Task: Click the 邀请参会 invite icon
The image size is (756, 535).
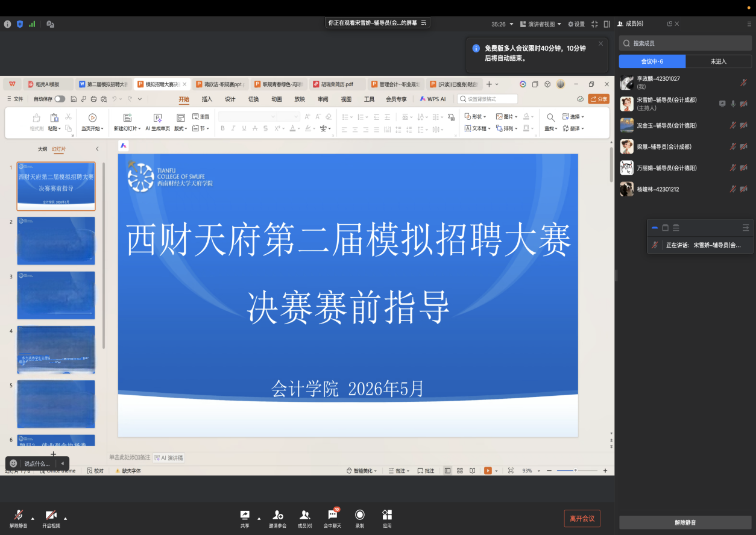Action: point(277,515)
